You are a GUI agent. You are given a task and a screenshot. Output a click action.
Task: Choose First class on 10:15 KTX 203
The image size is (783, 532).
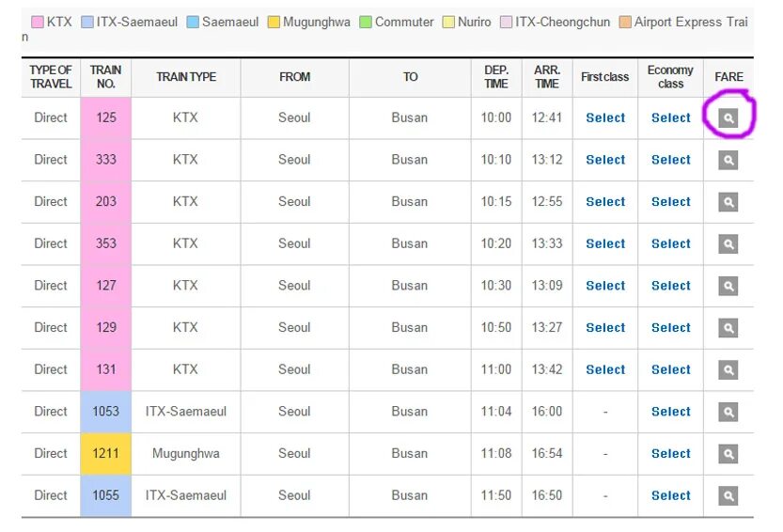605,202
